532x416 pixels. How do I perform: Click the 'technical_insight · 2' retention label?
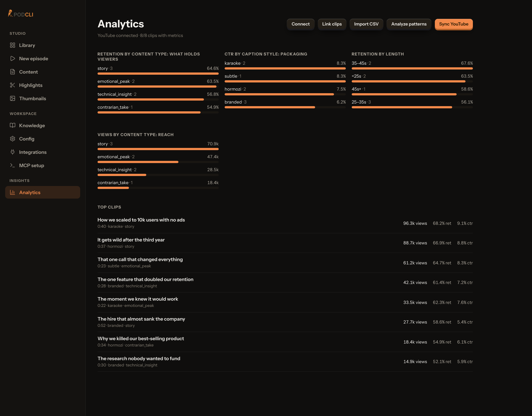click(x=117, y=94)
